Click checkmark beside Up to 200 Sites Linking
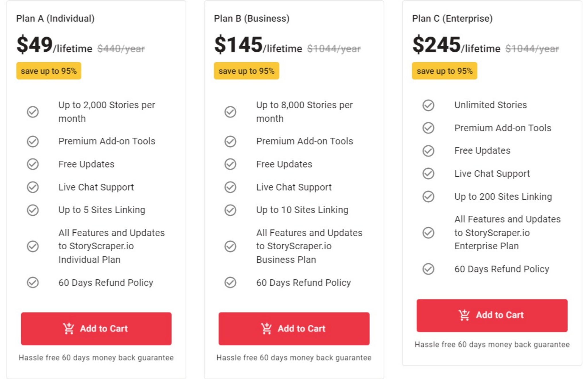The width and height of the screenshot is (588, 379). tap(428, 197)
